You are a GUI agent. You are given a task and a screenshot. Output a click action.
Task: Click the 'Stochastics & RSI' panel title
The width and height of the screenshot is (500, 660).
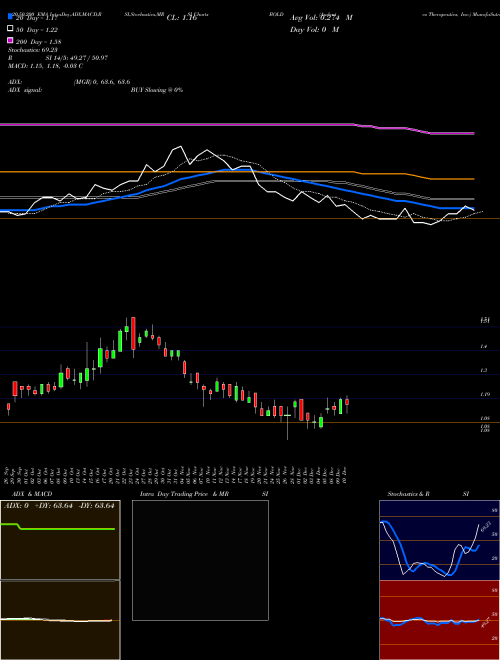click(428, 494)
